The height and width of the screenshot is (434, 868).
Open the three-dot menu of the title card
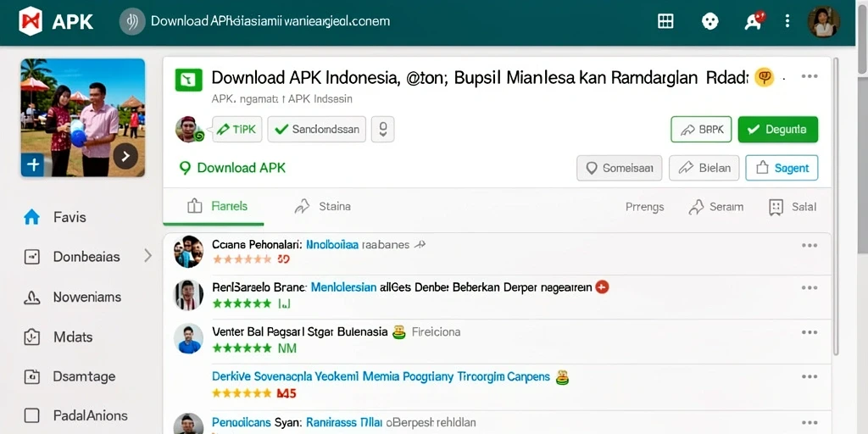pyautogui.click(x=810, y=76)
